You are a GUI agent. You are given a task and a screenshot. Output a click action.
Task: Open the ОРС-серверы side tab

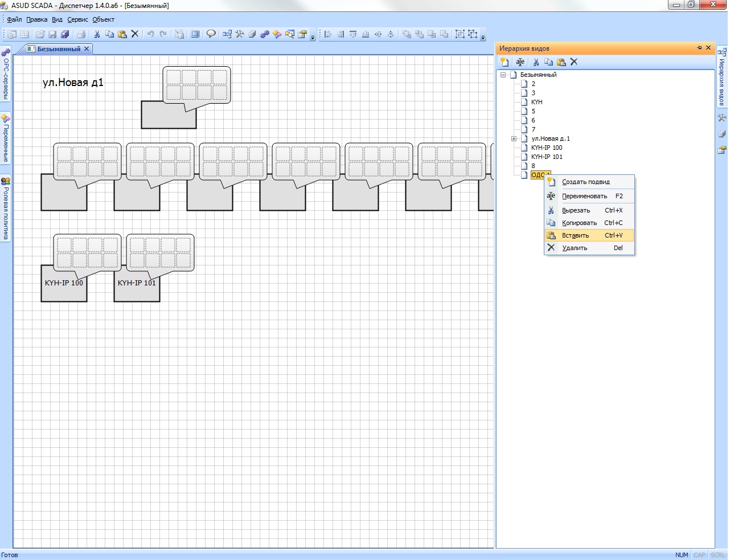(6, 75)
